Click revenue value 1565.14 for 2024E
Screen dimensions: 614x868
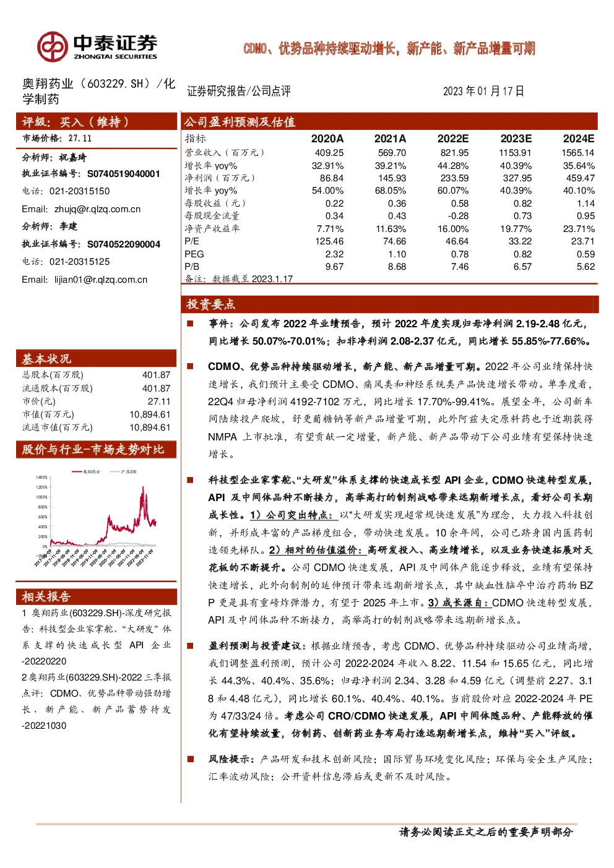[x=578, y=153]
